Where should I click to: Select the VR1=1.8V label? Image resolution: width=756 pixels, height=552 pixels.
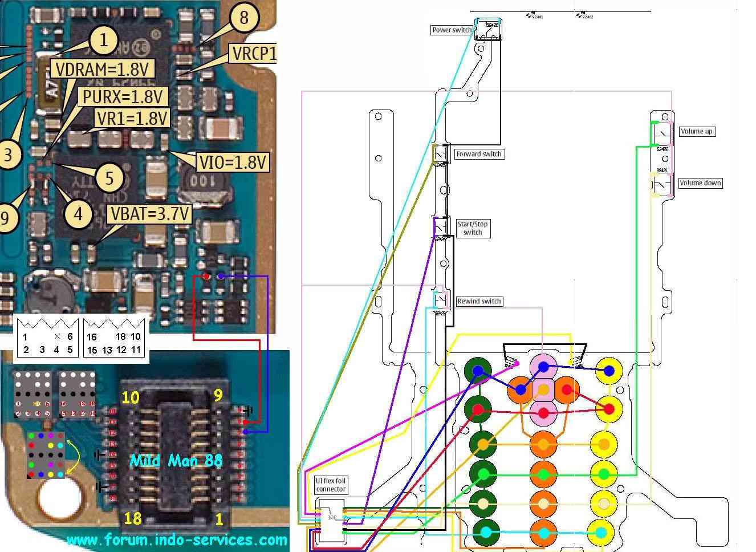pos(132,118)
